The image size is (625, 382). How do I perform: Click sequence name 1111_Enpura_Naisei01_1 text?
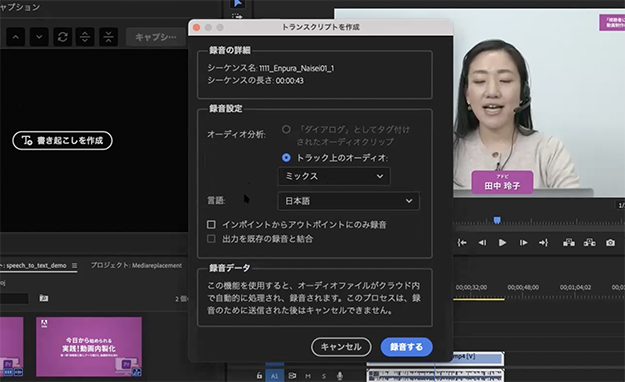point(297,69)
